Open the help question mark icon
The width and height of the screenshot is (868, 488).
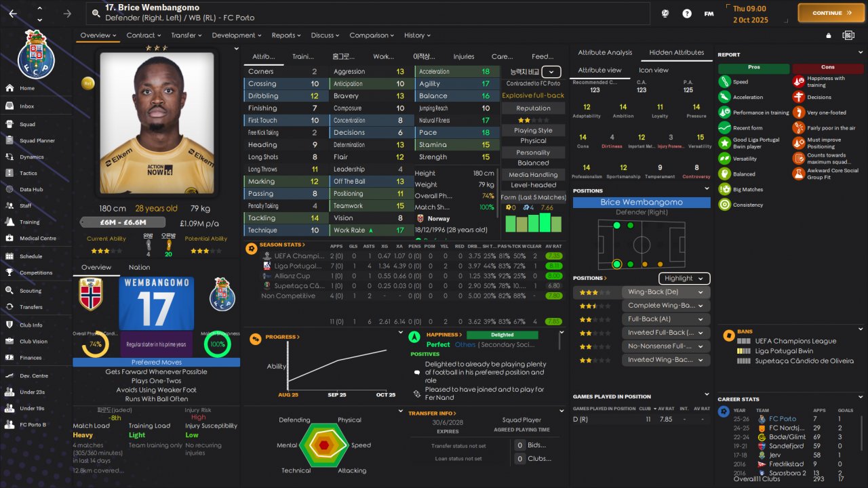687,14
